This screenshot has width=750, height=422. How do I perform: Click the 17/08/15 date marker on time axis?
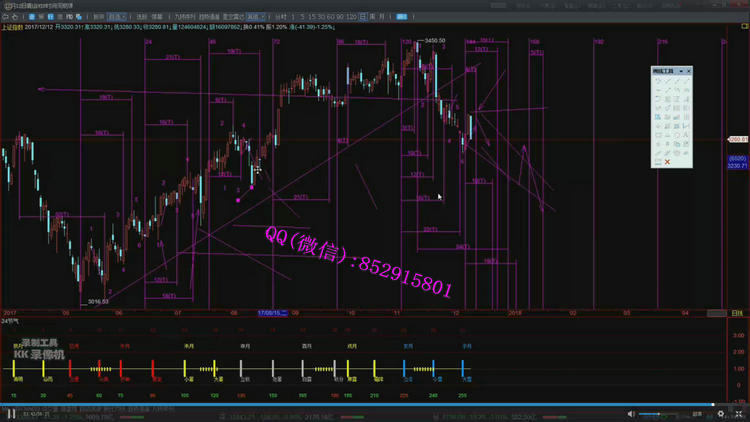pyautogui.click(x=272, y=313)
